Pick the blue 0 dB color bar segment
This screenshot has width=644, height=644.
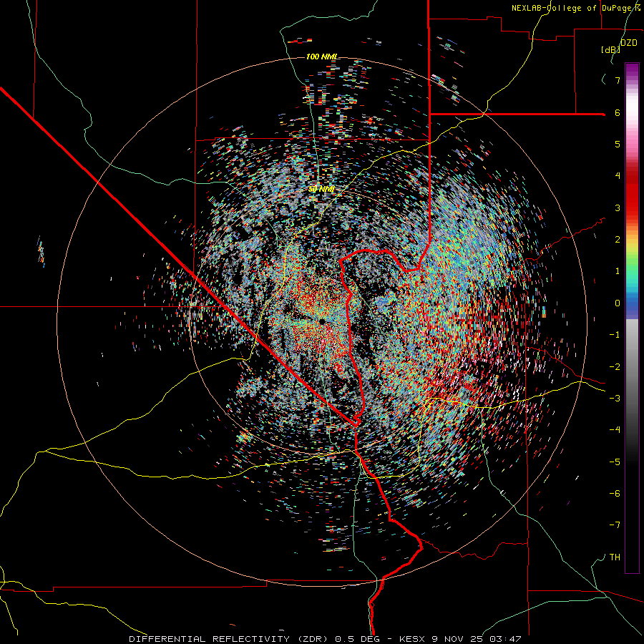(632, 303)
